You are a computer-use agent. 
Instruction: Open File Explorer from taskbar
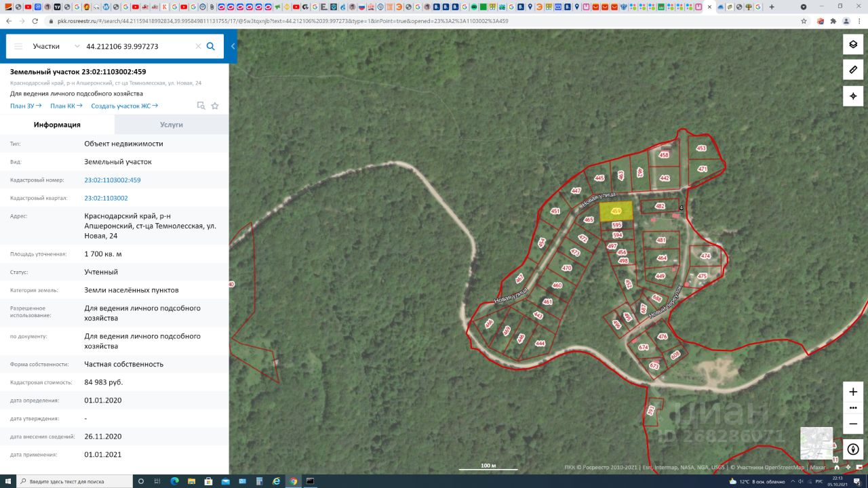(x=192, y=481)
